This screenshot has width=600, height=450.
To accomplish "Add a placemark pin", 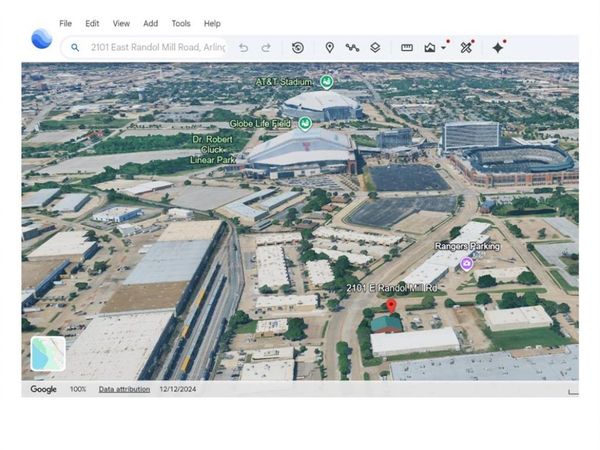I will tap(329, 48).
